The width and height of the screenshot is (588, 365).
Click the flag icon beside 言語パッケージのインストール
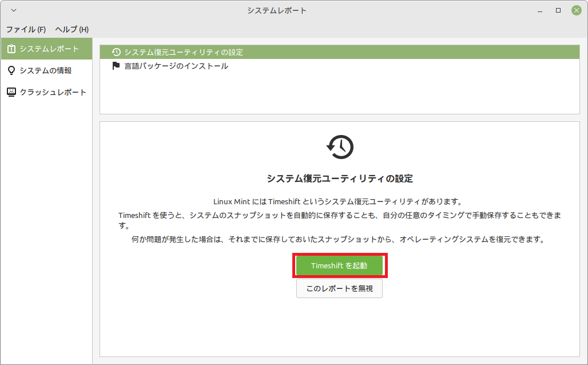point(116,66)
